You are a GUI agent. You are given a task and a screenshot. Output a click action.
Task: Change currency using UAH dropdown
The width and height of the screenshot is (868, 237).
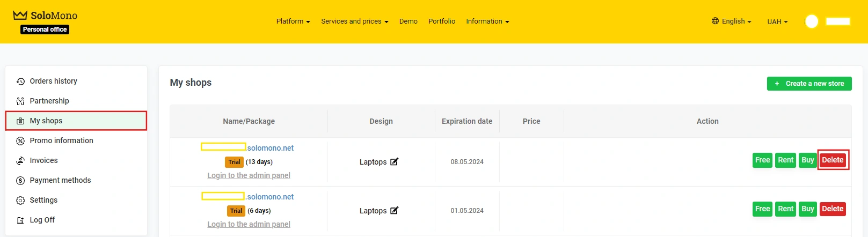777,22
